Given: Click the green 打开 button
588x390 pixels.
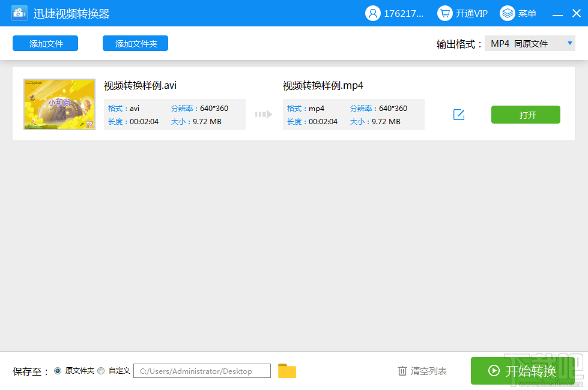Looking at the screenshot, I should pyautogui.click(x=526, y=115).
